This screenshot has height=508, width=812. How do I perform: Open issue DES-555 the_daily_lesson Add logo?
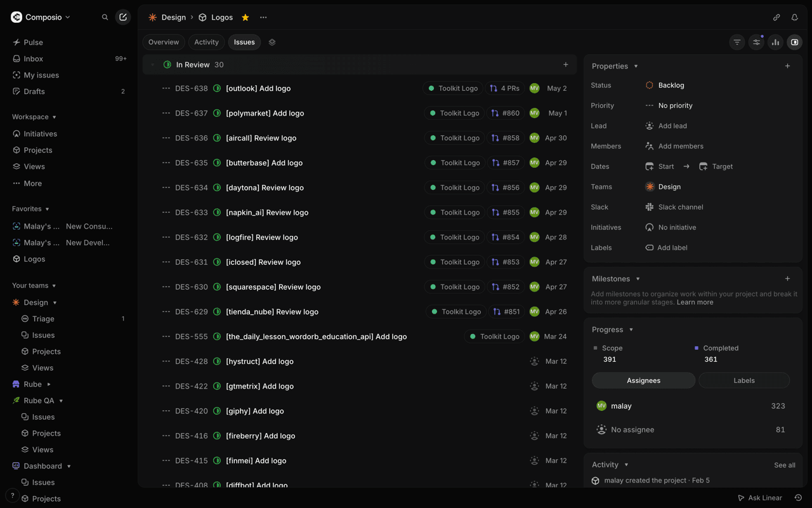click(x=316, y=337)
